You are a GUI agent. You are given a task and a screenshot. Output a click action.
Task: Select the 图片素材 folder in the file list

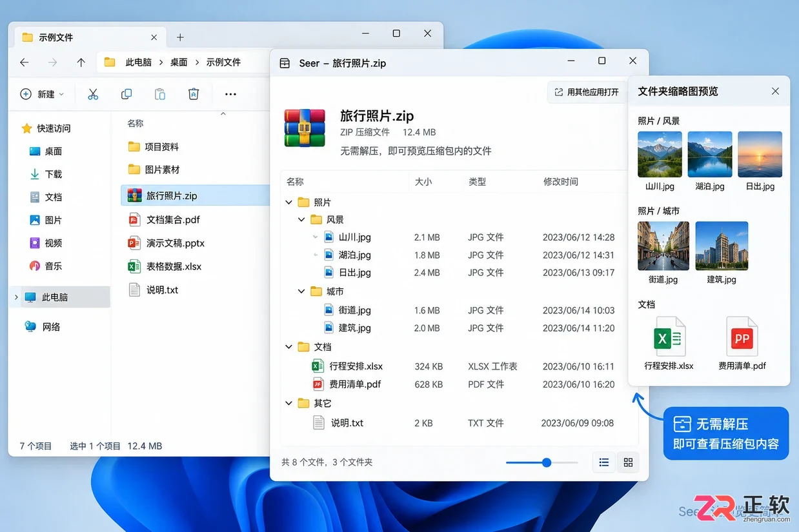coord(154,170)
